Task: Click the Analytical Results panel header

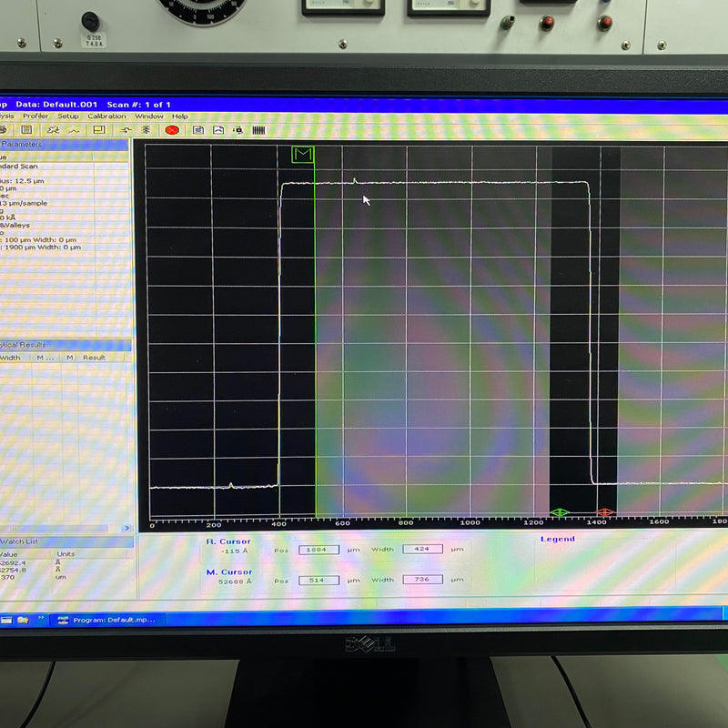Action: click(x=65, y=345)
